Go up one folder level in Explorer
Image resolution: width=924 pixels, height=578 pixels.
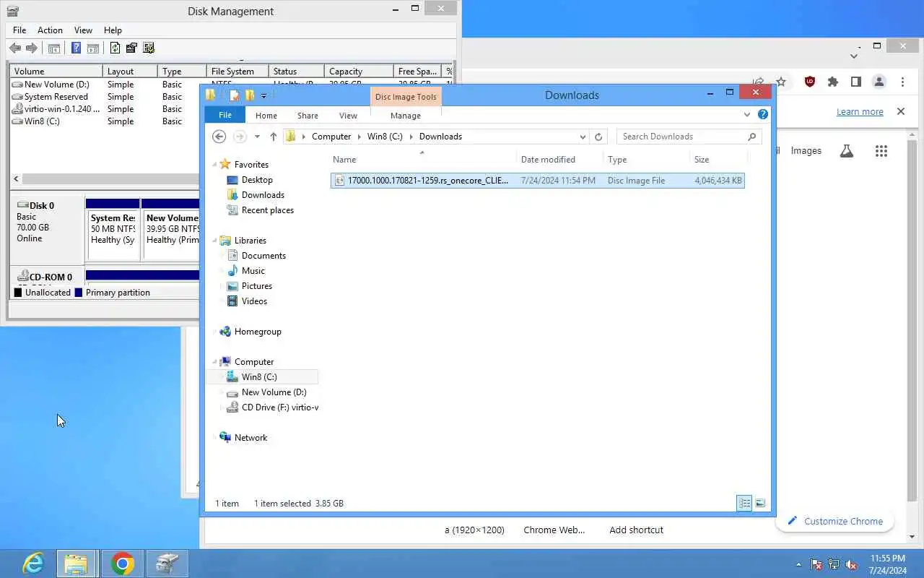pyautogui.click(x=273, y=137)
